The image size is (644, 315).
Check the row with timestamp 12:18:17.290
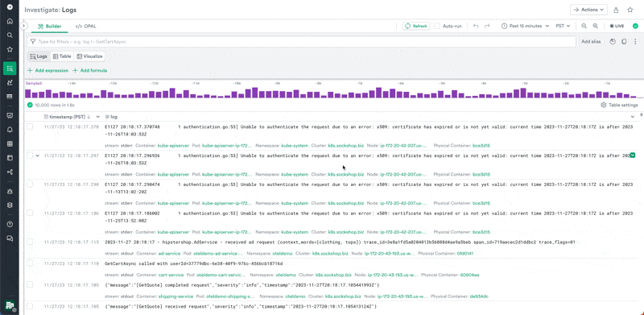30,184
